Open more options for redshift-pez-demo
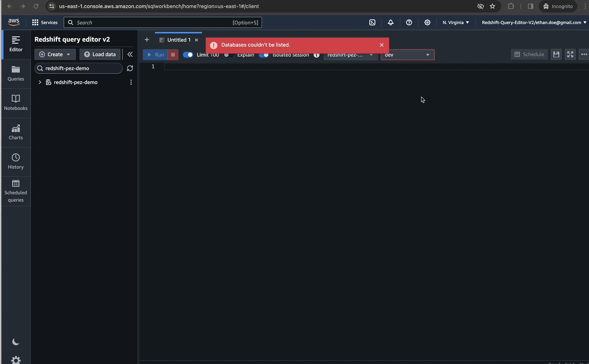This screenshot has height=364, width=589. 131,82
